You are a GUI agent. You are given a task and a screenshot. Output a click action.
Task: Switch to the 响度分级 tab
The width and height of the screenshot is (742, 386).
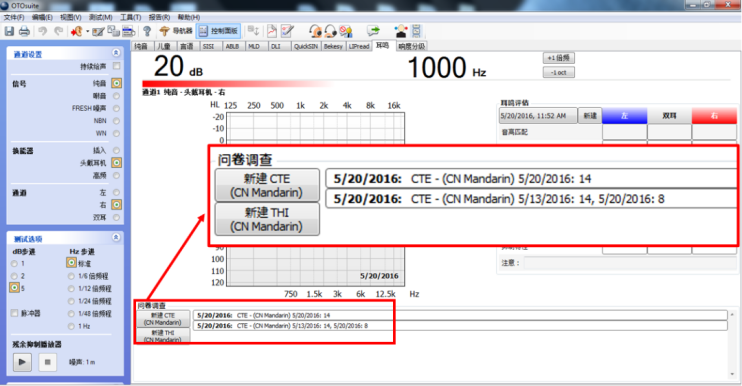tap(411, 46)
